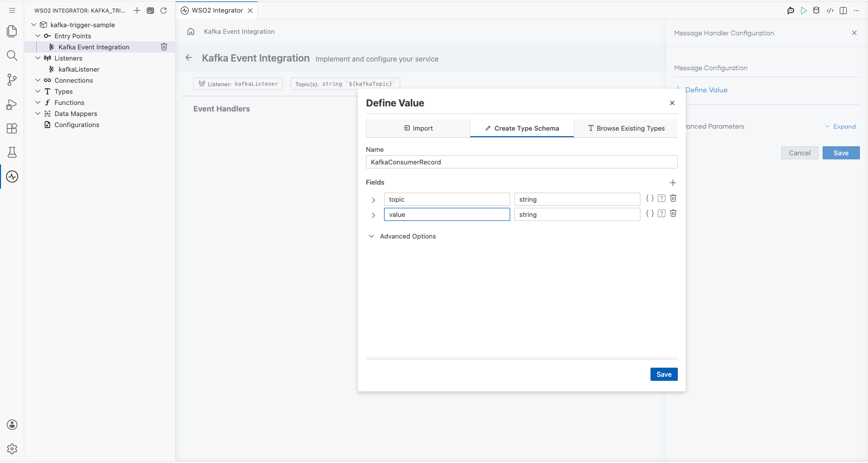Screen dimensions: 868x463
Task: Click Cancel in Message Handler Configuration panel
Action: click(x=800, y=153)
